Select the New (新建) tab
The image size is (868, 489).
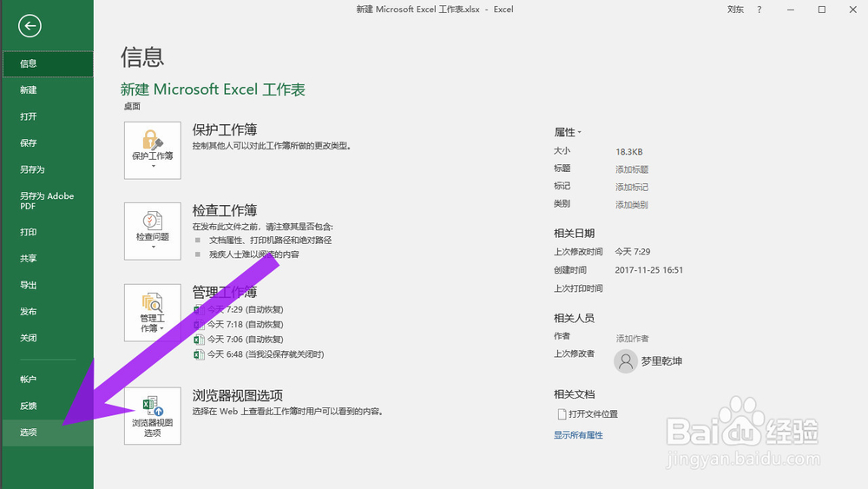(48, 89)
